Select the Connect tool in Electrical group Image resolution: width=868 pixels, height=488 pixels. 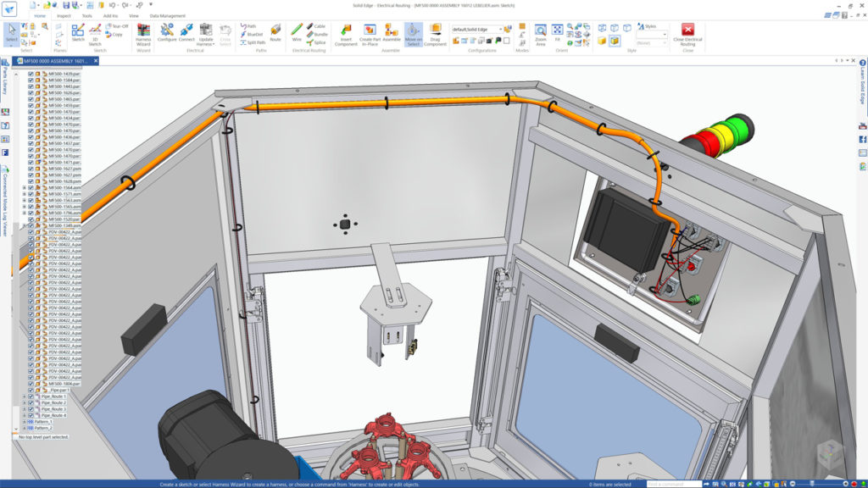[186, 34]
